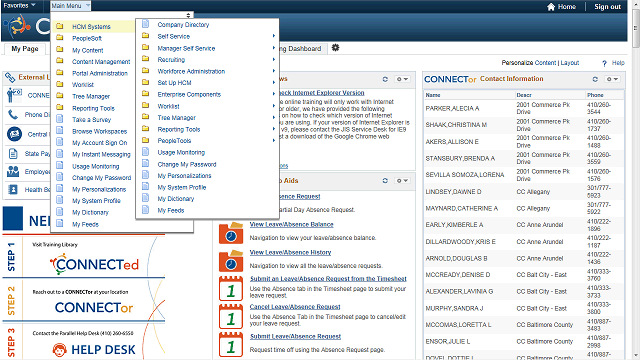Open Submit Leave/Absence Request from Timesheet link
Viewport: 640px width, 360px height.
[328, 279]
